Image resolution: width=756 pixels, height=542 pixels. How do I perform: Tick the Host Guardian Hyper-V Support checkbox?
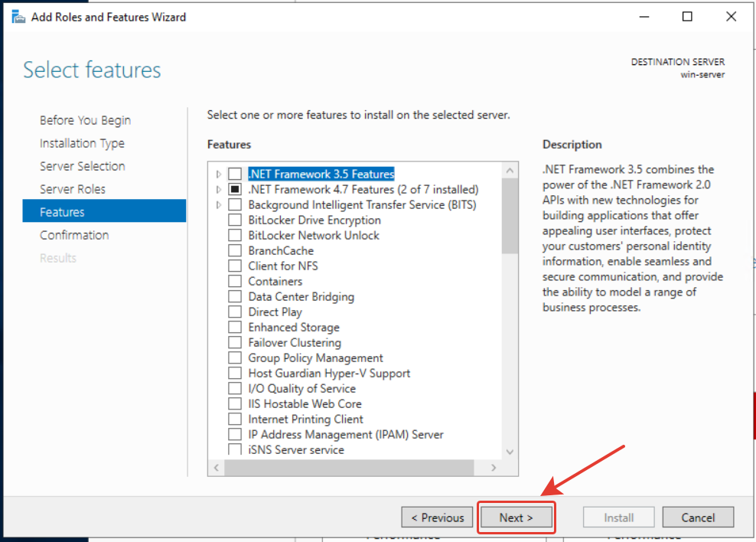click(235, 374)
